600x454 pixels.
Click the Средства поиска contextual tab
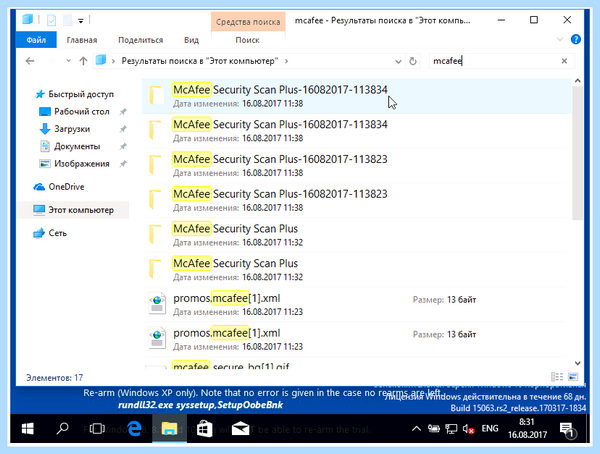pyautogui.click(x=248, y=22)
